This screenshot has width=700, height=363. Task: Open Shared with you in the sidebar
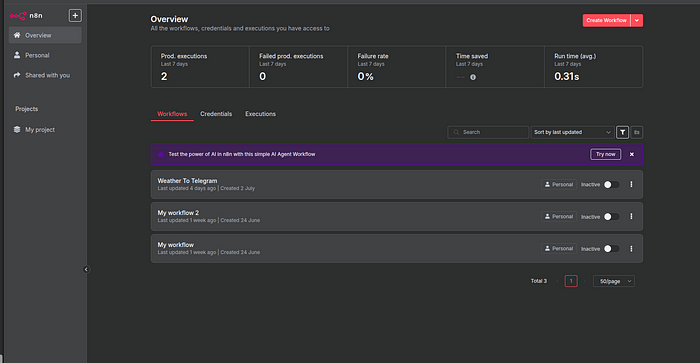point(45,75)
